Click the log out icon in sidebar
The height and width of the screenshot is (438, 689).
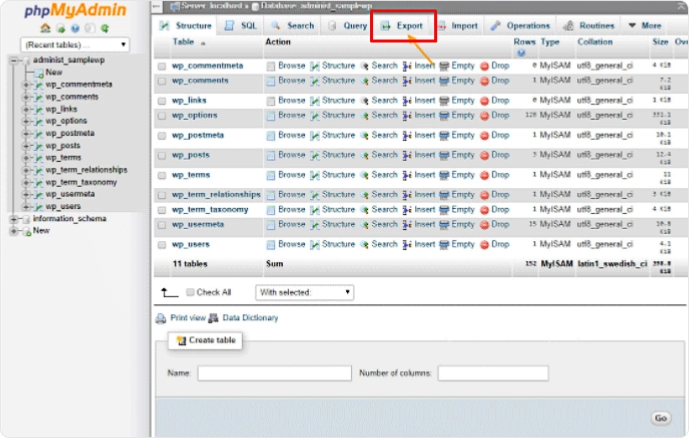click(61, 29)
